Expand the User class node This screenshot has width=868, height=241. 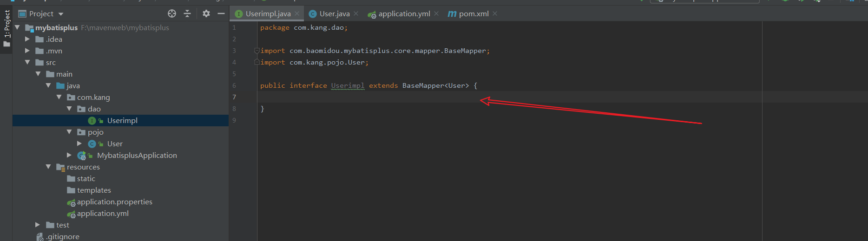79,143
